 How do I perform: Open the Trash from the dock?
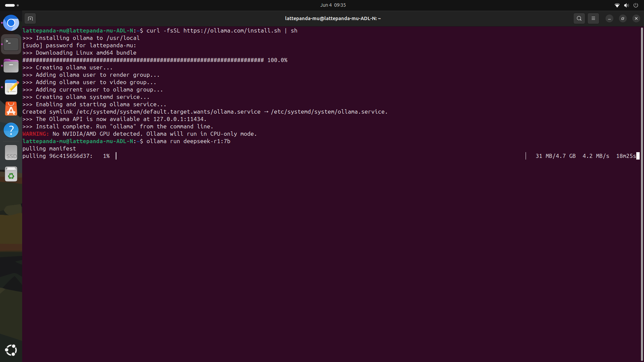(11, 174)
